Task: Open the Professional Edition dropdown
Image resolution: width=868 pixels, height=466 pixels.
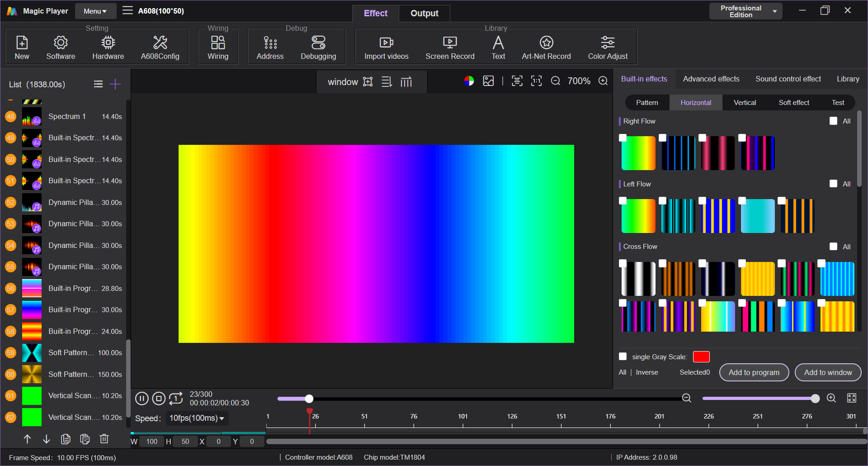Action: pyautogui.click(x=745, y=11)
